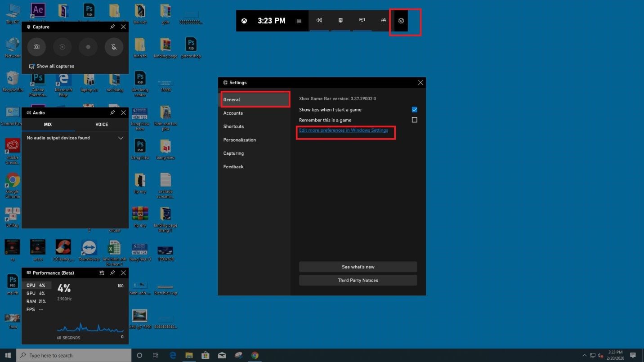Open performance options in Performance widget
The width and height of the screenshot is (644, 362).
point(102,273)
